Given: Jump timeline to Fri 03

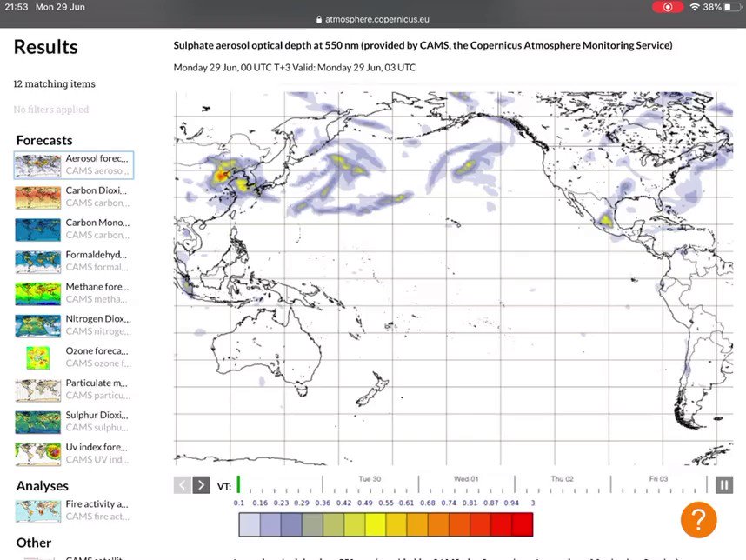Looking at the screenshot, I should [x=658, y=478].
